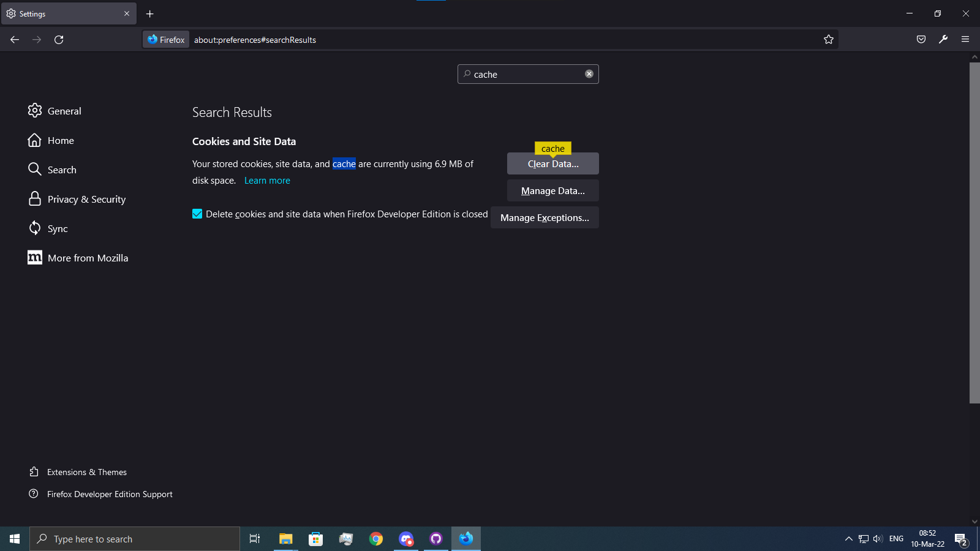Uncheck Delete cookies when Firefox is closed
Image resolution: width=980 pixels, height=551 pixels.
pos(197,214)
